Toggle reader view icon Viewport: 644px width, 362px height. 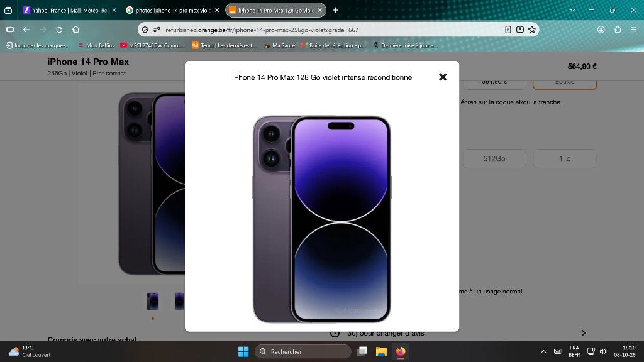508,30
